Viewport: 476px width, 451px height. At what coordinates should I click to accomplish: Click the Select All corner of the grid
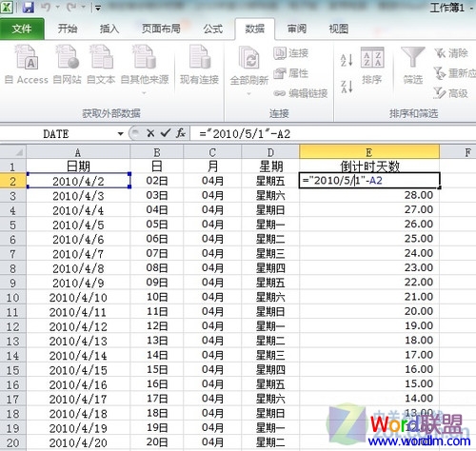[13, 151]
